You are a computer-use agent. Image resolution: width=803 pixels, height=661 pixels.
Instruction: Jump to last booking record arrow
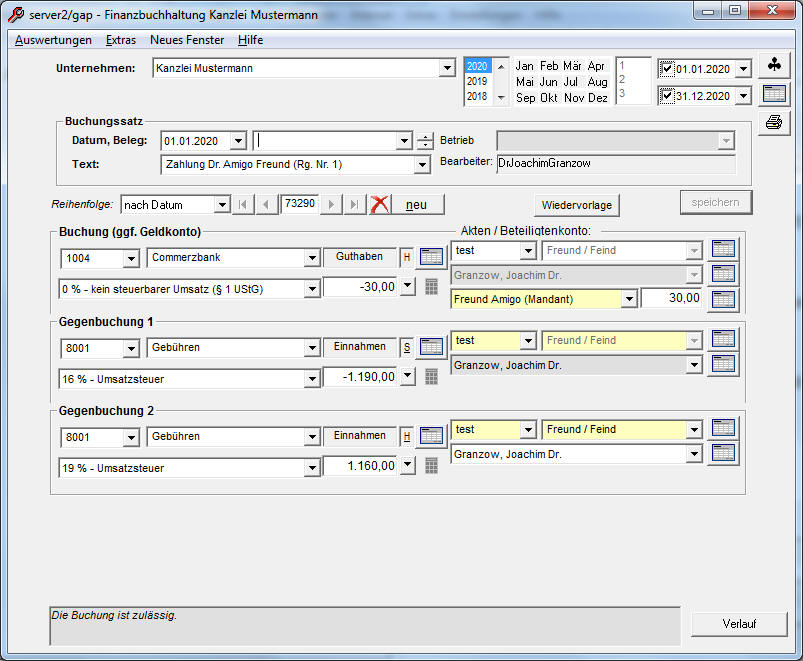354,204
